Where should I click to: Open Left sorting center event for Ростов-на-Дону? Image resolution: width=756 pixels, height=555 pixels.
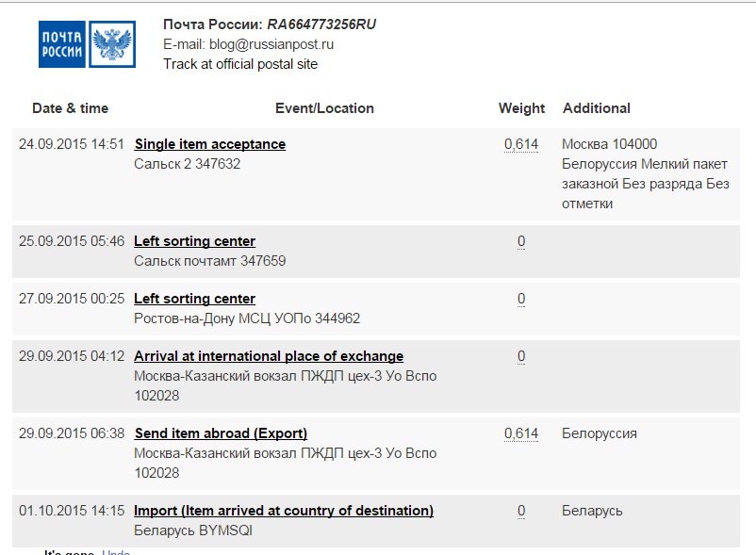(194, 299)
